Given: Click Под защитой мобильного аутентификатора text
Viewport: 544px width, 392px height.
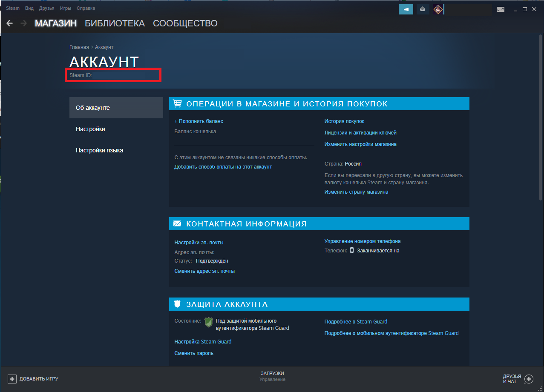Looking at the screenshot, I should 252,324.
